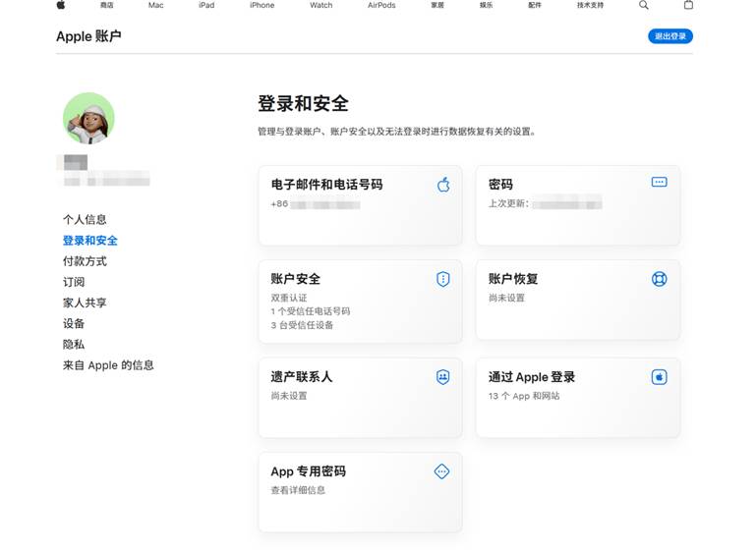Open the 遗产联系人 card title
Image resolution: width=756 pixels, height=552 pixels.
302,376
